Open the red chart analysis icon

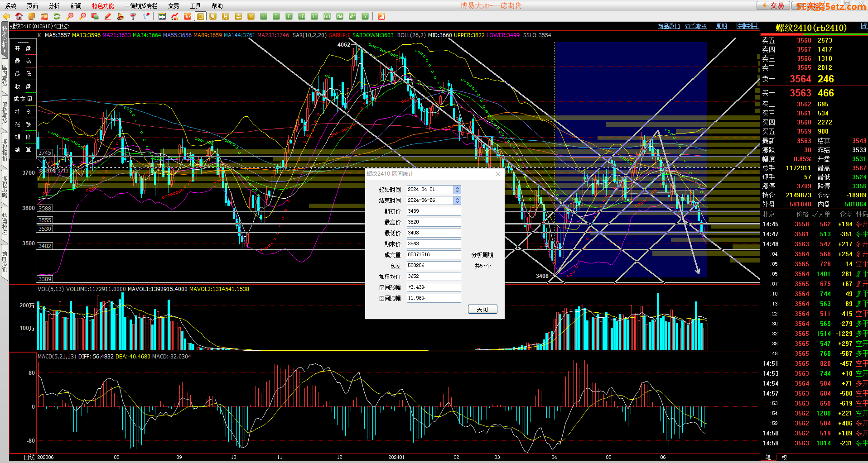[175, 16]
